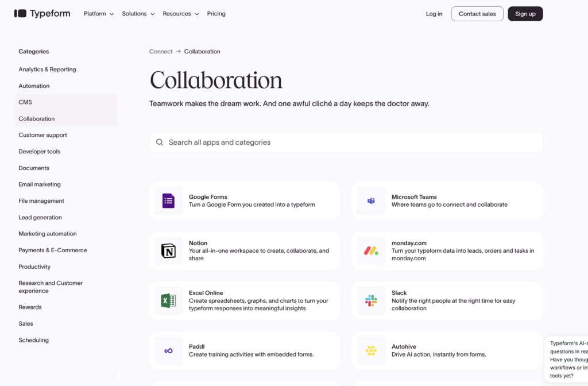The width and height of the screenshot is (588, 386).
Task: Select the Developer tools category
Action: coord(40,152)
